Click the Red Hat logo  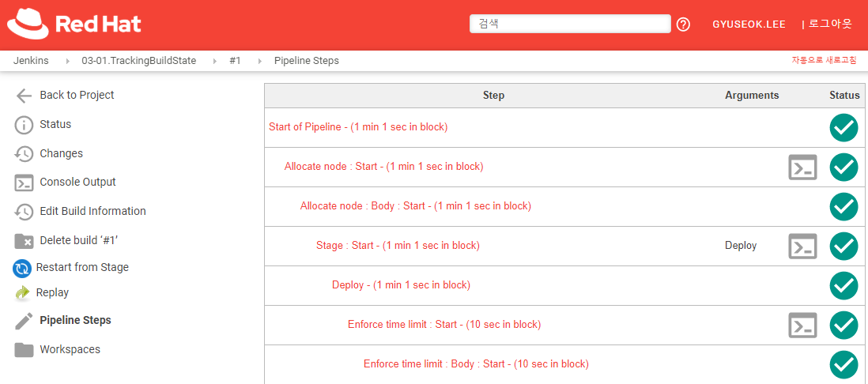click(74, 24)
